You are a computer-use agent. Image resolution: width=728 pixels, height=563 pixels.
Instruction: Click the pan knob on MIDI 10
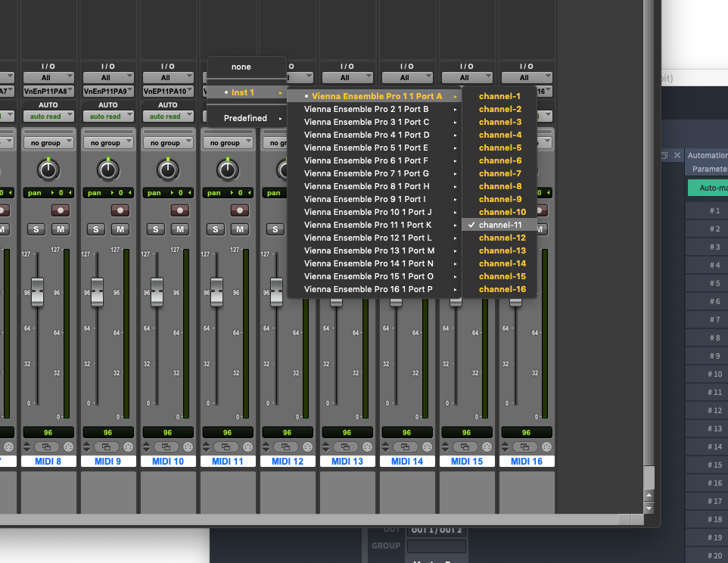pos(167,170)
